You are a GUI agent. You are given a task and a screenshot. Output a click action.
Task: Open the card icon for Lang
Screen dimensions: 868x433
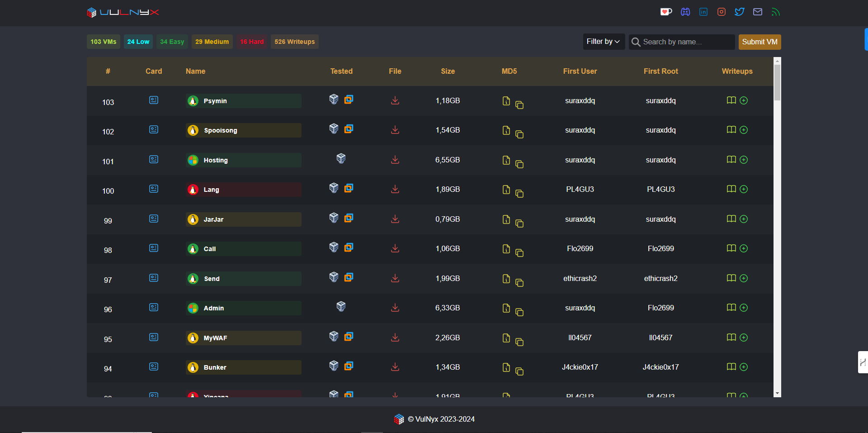point(154,189)
